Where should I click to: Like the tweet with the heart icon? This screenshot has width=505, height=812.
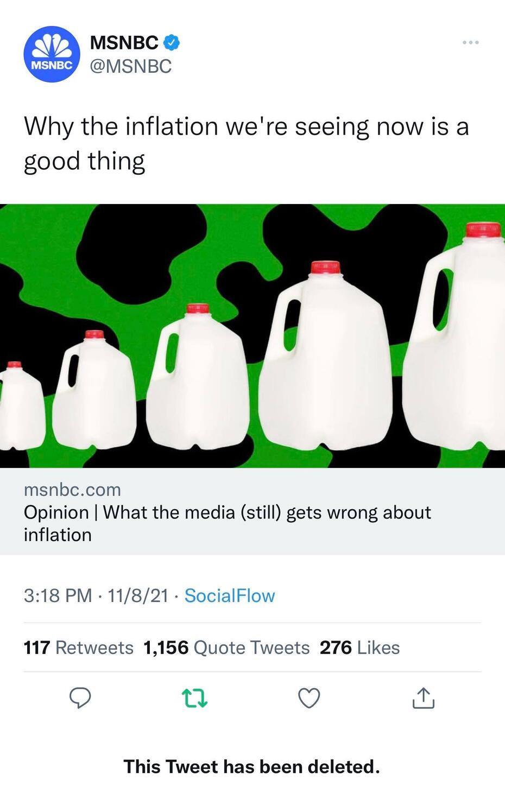(x=310, y=698)
